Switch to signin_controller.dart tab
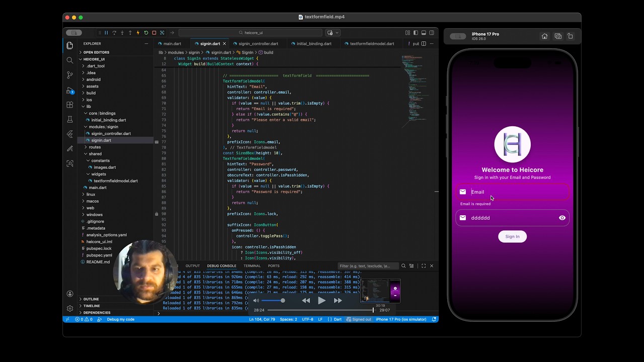The height and width of the screenshot is (362, 644). [x=258, y=44]
